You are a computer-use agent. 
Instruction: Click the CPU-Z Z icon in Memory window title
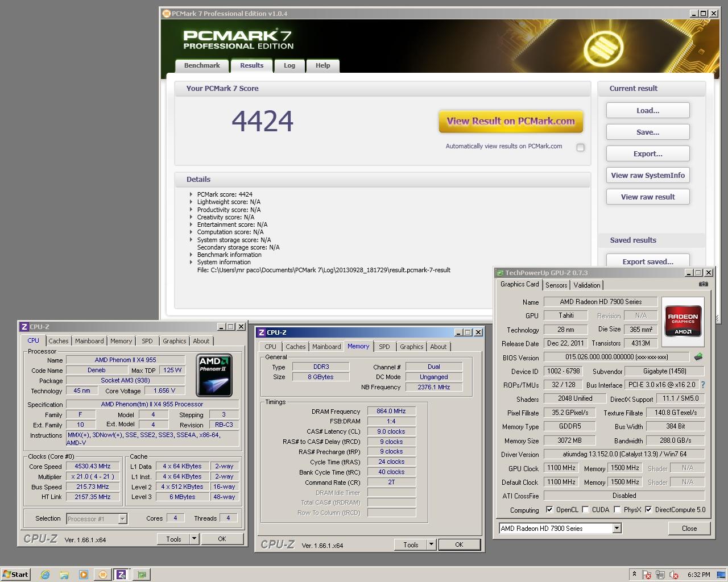point(261,332)
